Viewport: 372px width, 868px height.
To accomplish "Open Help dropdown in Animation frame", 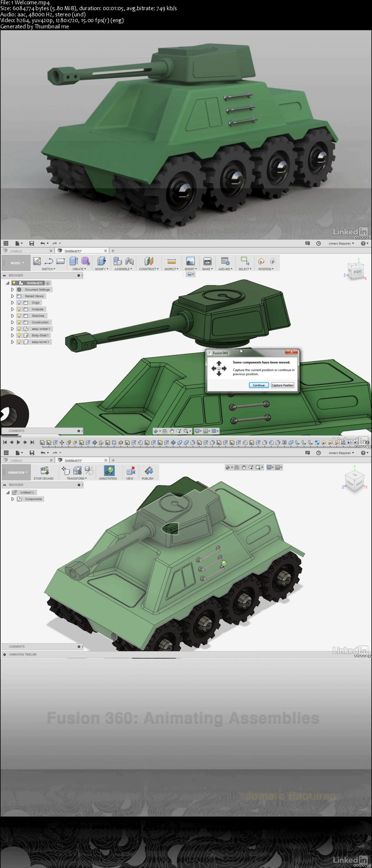I will click(364, 453).
